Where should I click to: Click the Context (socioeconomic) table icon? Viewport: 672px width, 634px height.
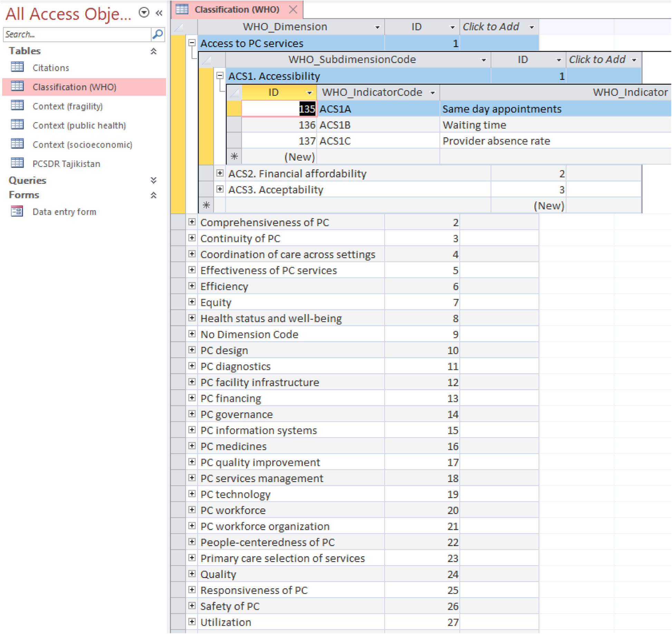coord(17,144)
